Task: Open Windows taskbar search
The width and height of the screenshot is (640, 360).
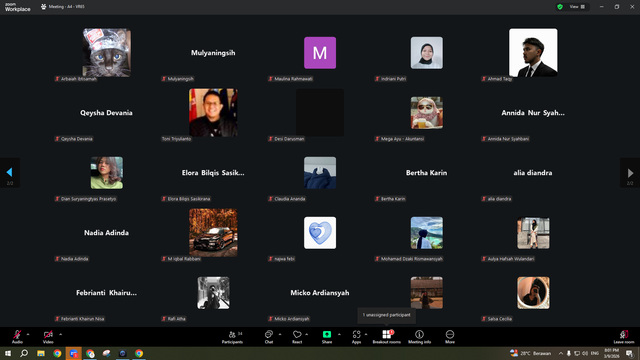Action: click(x=24, y=353)
